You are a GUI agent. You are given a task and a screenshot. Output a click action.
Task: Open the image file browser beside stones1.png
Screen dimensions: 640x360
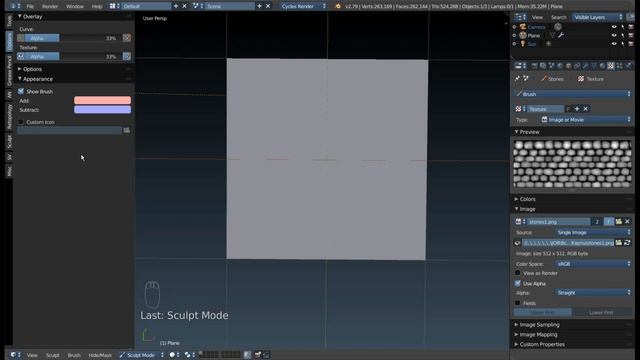pos(619,222)
